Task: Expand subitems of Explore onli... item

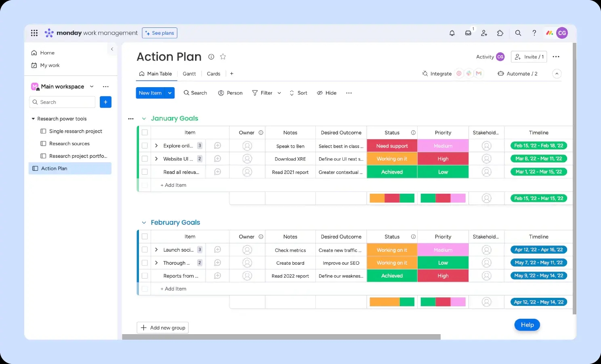Action: 156,146
